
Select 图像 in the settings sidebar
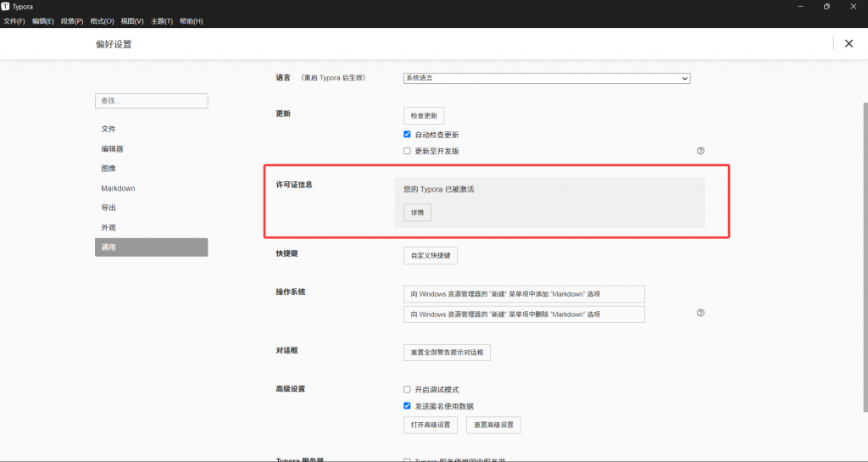pos(151,168)
